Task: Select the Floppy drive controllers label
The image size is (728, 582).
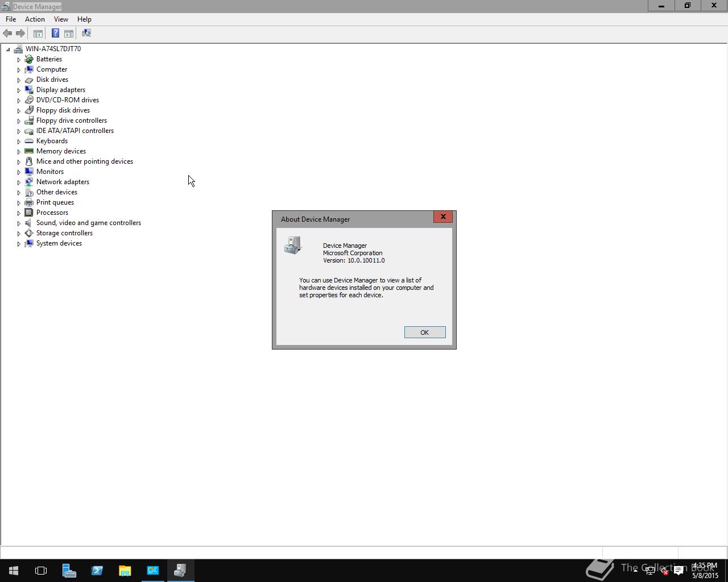Action: point(72,120)
